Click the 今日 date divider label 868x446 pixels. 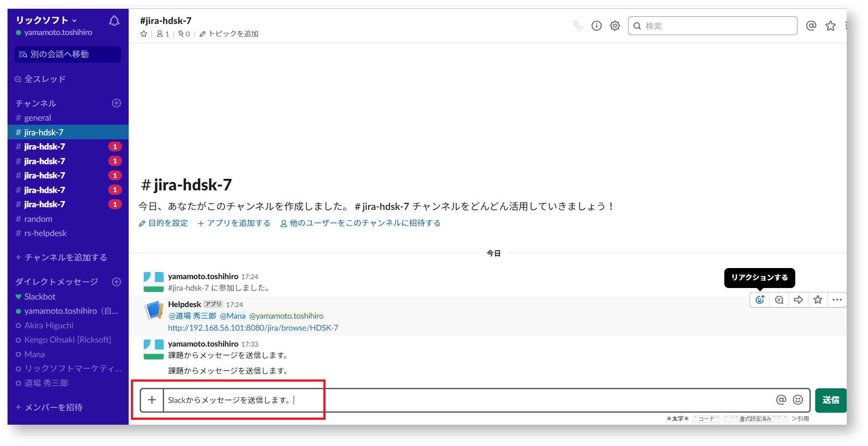click(x=494, y=253)
